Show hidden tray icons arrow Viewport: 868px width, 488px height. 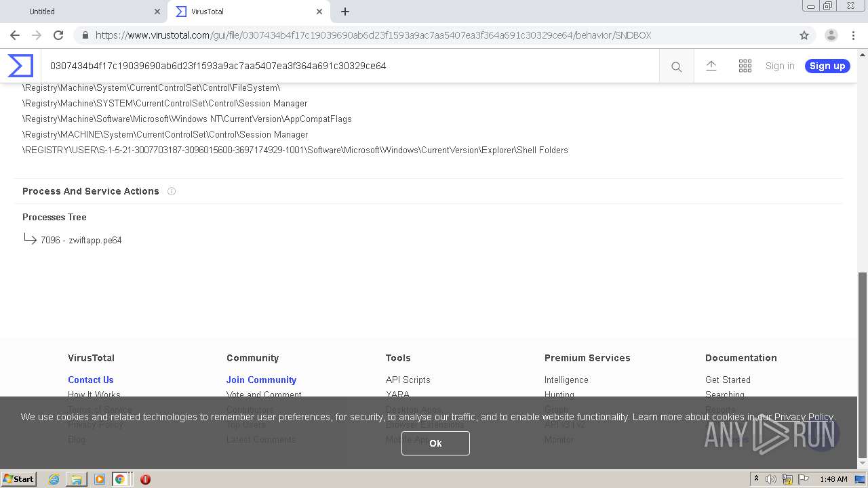756,479
